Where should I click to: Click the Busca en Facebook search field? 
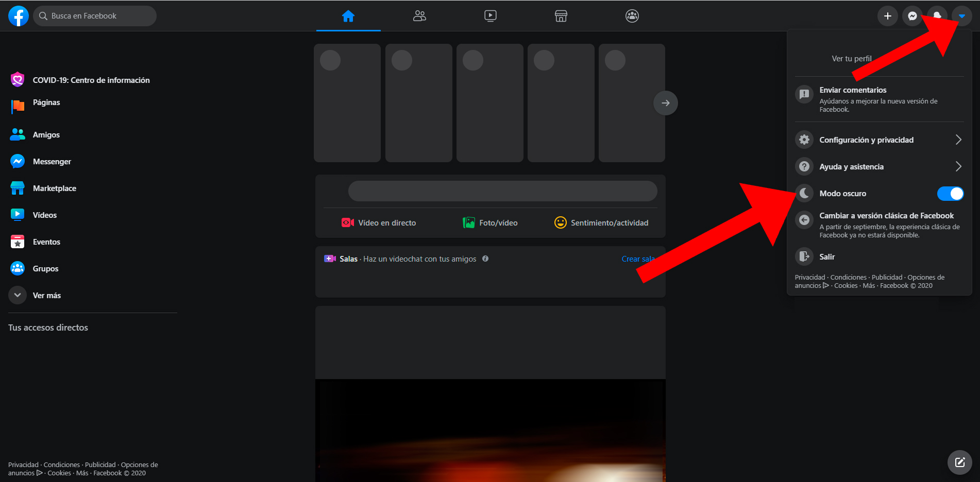(94, 15)
